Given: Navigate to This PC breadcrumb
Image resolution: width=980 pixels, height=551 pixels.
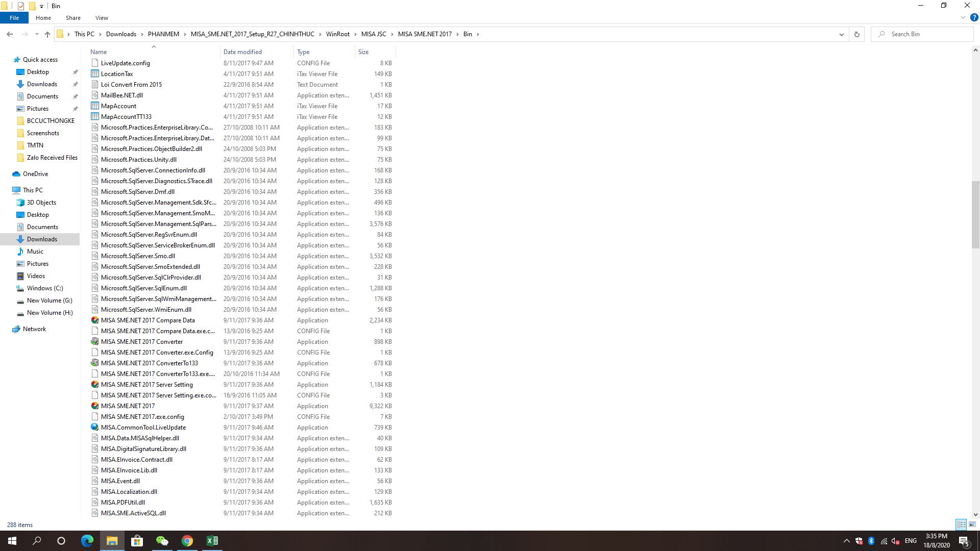Looking at the screenshot, I should pyautogui.click(x=84, y=34).
